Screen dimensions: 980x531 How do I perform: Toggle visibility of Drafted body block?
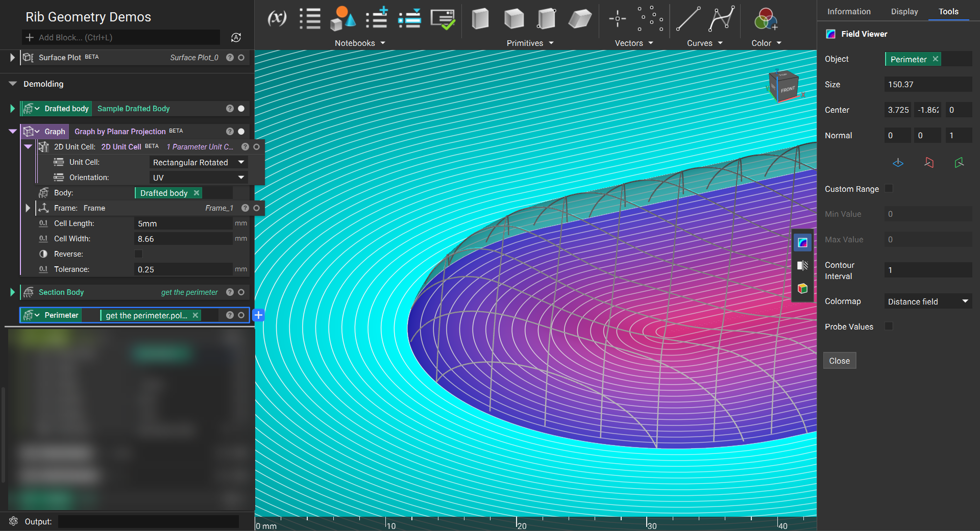(241, 109)
